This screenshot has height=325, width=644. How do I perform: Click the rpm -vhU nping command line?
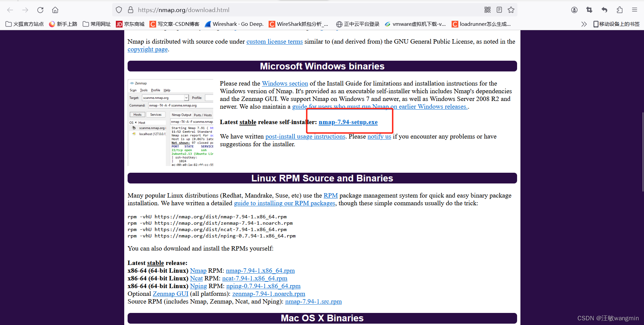tap(212, 236)
